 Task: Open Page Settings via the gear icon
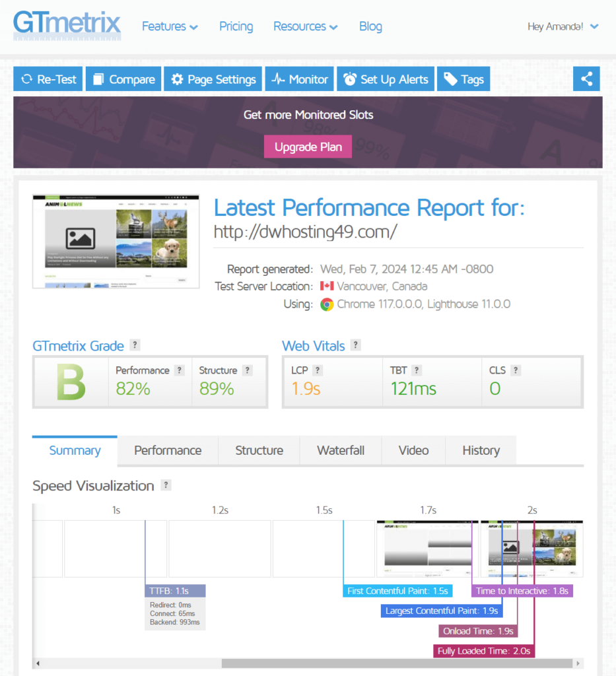[177, 79]
